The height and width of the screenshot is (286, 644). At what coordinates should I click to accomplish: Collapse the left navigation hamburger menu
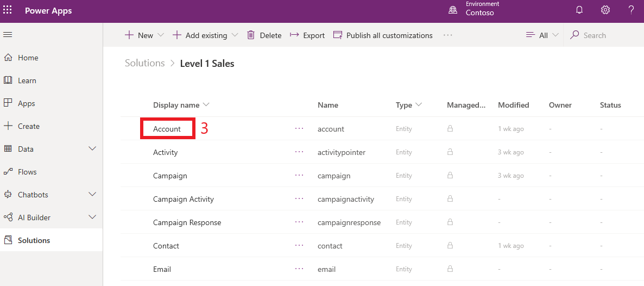pyautogui.click(x=8, y=35)
